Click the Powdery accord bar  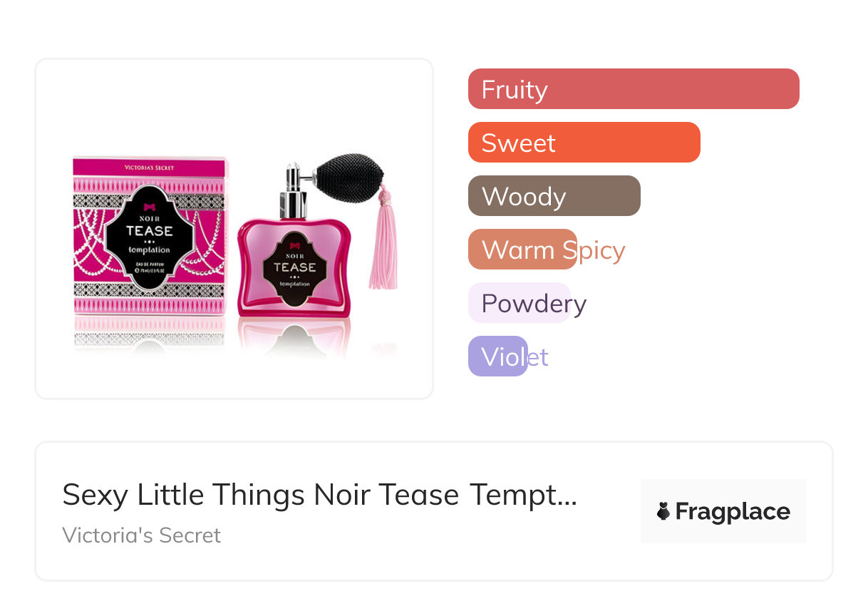[x=520, y=303]
